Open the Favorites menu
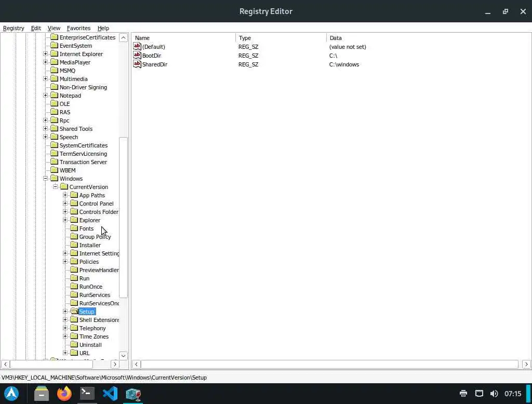 [x=78, y=28]
